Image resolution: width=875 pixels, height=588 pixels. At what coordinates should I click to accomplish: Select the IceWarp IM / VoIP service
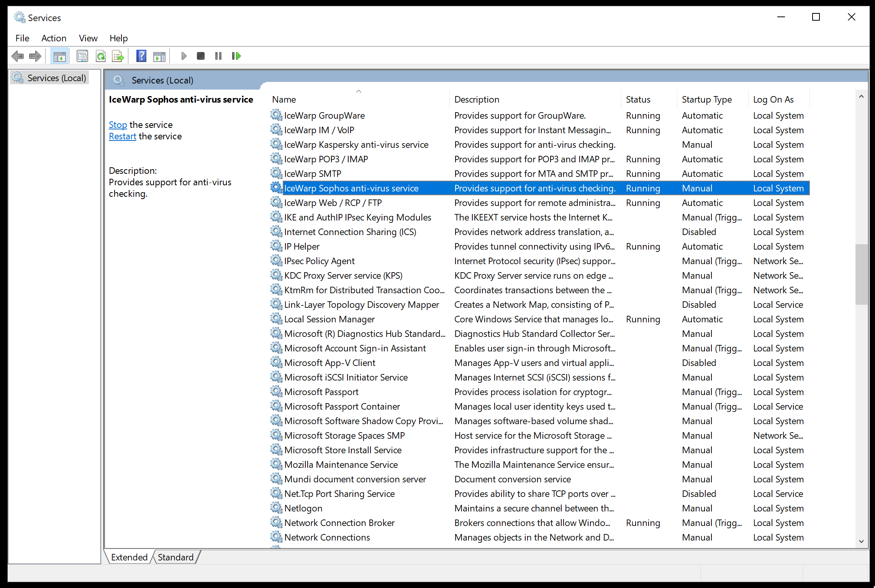pos(539,130)
